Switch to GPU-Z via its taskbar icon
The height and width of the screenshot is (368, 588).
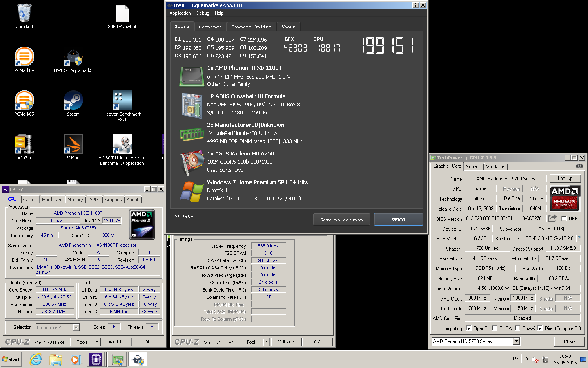point(117,359)
